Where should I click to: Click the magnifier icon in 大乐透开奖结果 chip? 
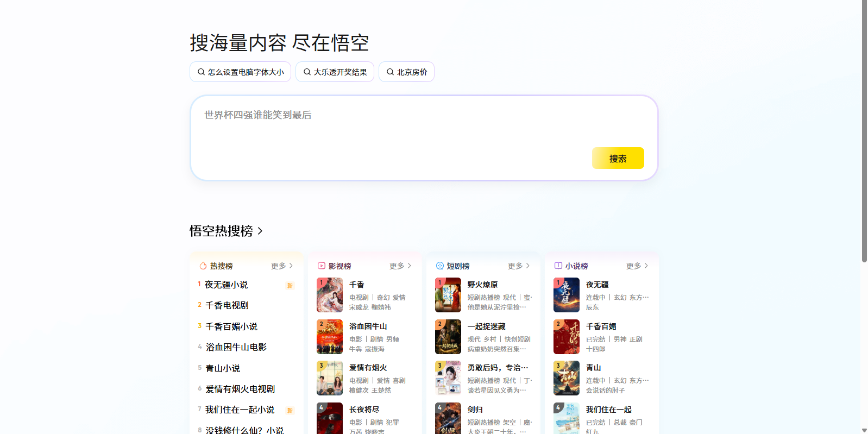pyautogui.click(x=307, y=72)
